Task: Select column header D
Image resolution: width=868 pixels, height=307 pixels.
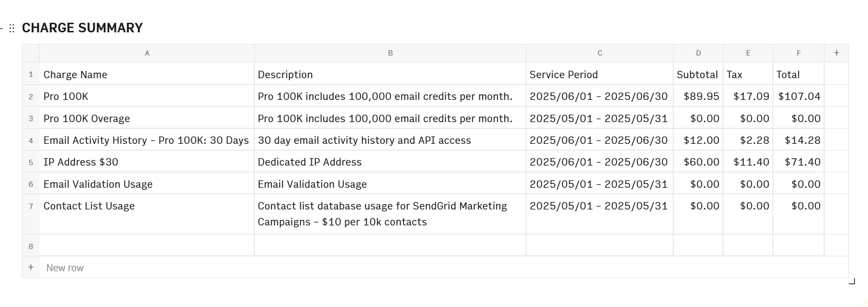Action: tap(697, 53)
